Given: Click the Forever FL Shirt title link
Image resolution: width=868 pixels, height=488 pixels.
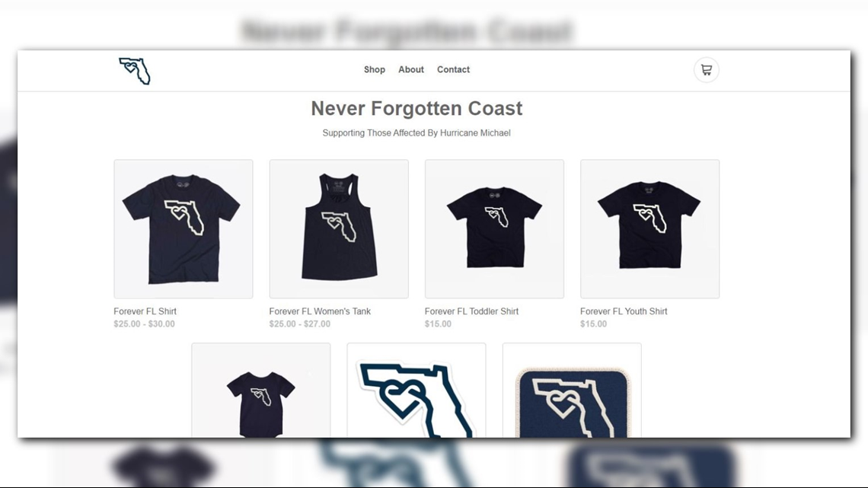Looking at the screenshot, I should point(145,311).
